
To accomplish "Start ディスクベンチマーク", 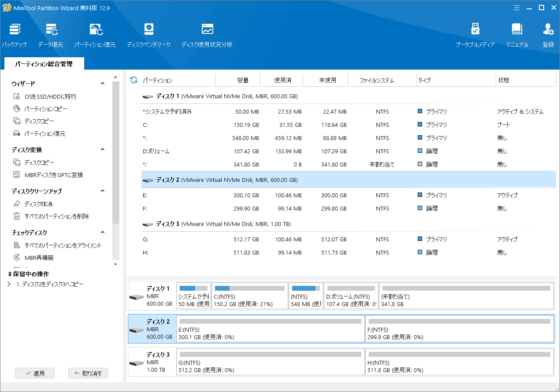I will [148, 35].
